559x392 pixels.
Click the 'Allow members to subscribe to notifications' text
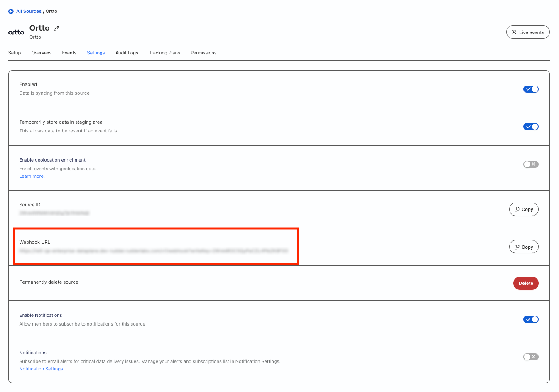(x=82, y=324)
